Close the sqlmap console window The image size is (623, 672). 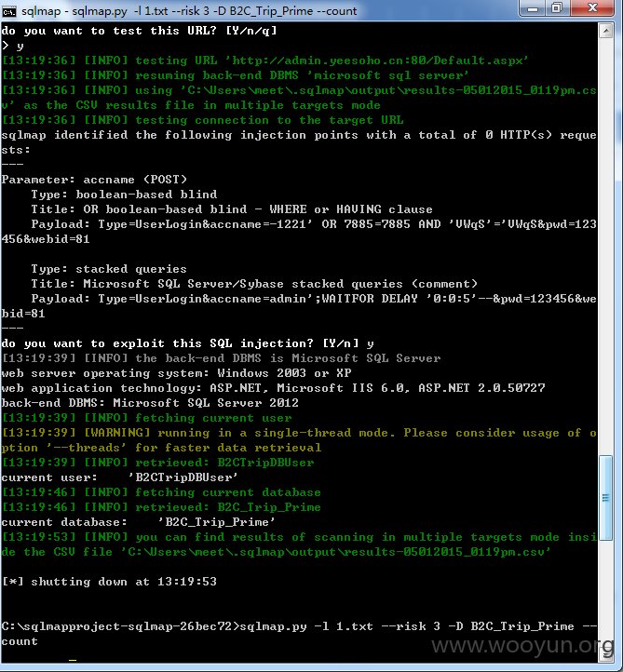point(593,8)
